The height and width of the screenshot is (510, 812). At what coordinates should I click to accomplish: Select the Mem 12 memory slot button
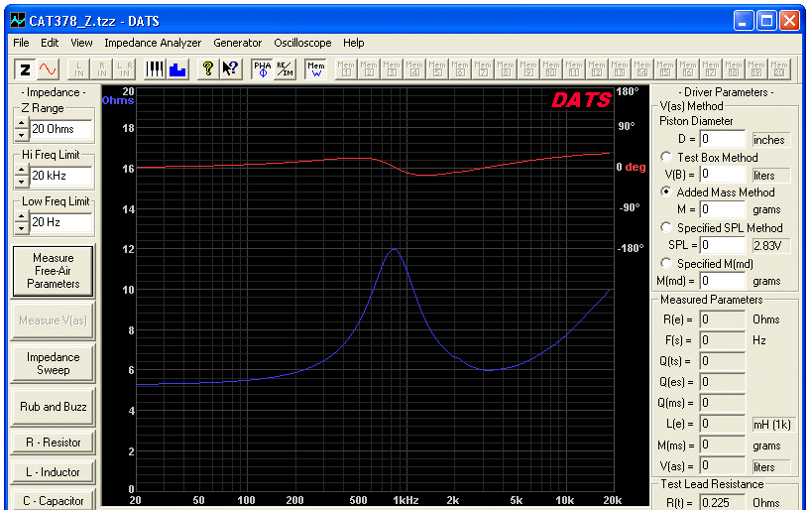(x=597, y=68)
